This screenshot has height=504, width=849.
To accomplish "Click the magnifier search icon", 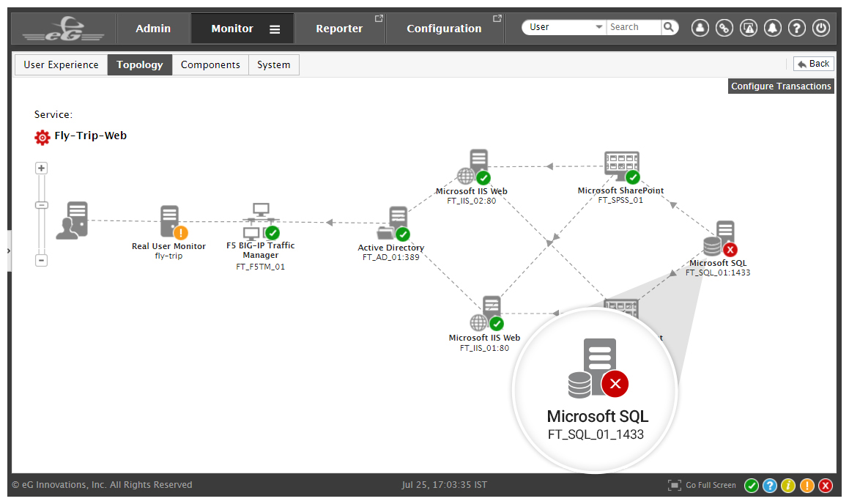I will 670,27.
